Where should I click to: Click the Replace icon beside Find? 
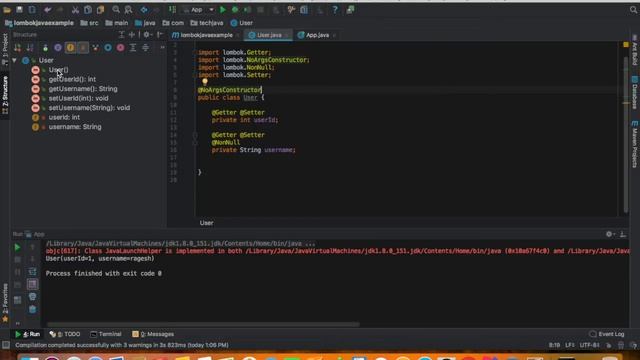tap(129, 10)
